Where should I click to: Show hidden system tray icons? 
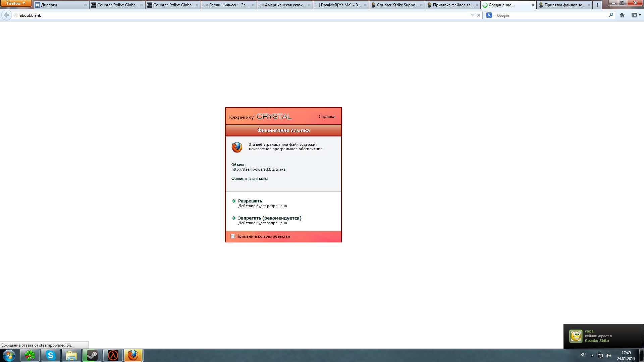[x=592, y=356]
